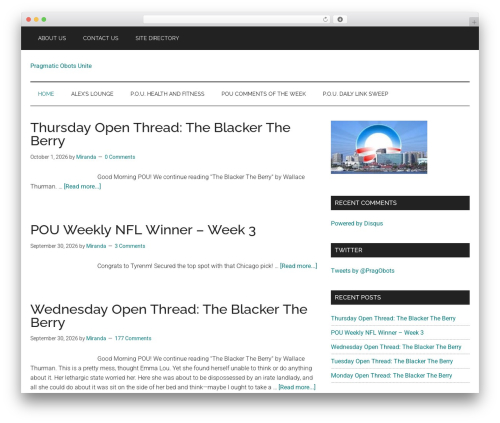View 177 Comments on Wednesday thread
This screenshot has height=423, width=500.
click(133, 338)
